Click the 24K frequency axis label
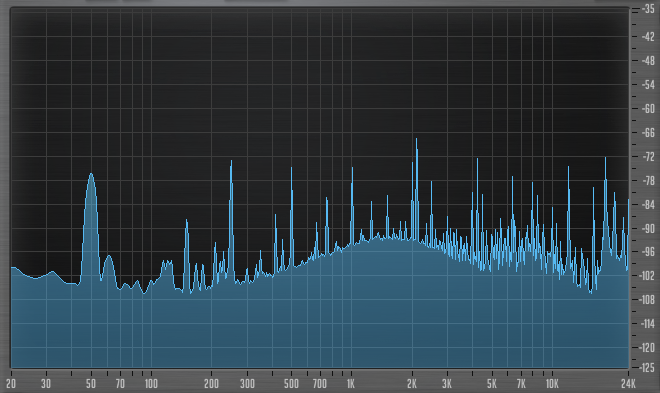Viewport: 660px width, 393px height. (x=628, y=384)
